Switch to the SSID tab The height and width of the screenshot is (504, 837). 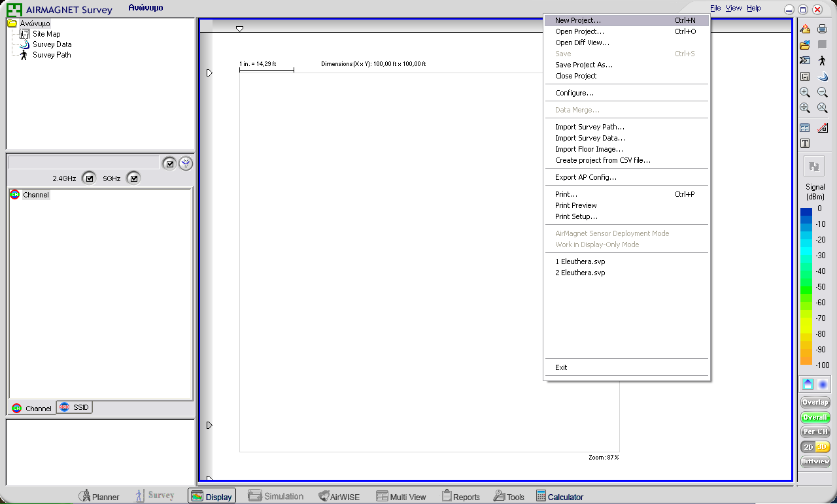click(75, 407)
